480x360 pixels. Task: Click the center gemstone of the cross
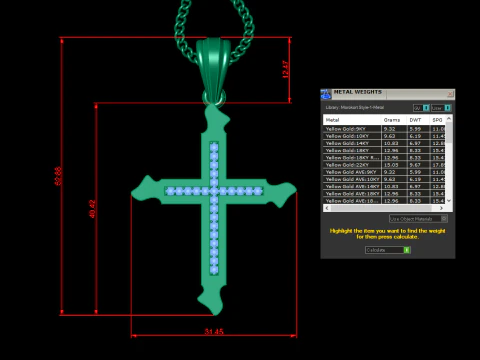coord(214,191)
